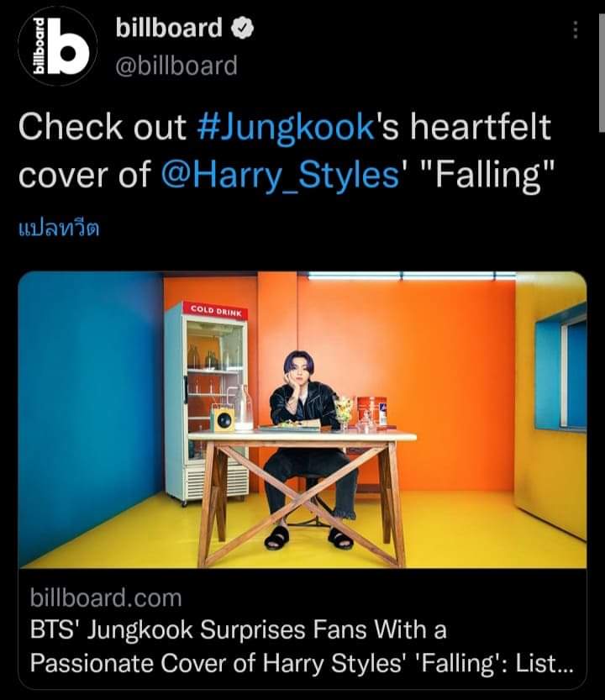Open the three-dot more options menu

point(575,29)
